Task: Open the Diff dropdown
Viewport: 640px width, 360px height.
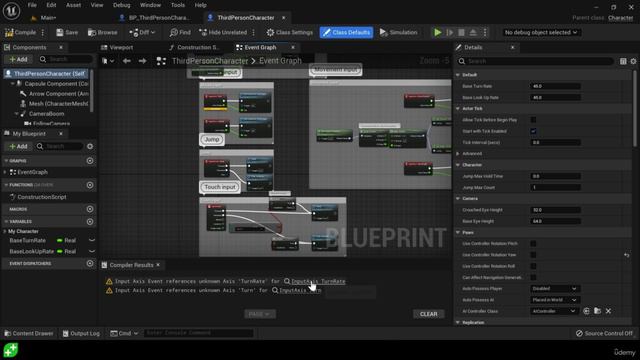Action: click(142, 32)
